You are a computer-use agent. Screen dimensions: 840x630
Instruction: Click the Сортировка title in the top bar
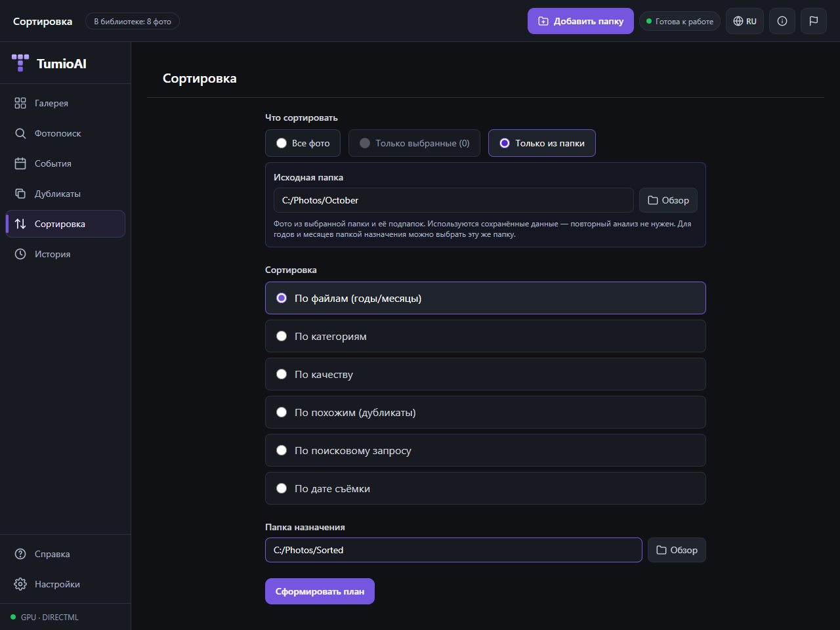(x=43, y=21)
